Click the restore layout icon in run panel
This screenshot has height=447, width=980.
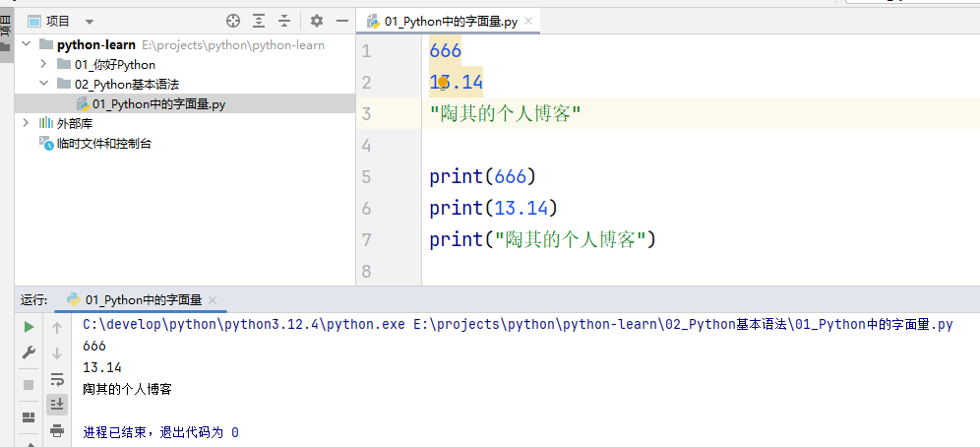[x=29, y=416]
